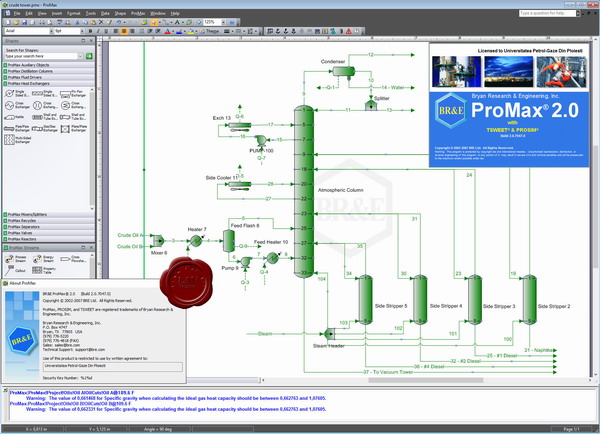
Task: Click the Delete X icon in toolbar
Action: [x=101, y=22]
